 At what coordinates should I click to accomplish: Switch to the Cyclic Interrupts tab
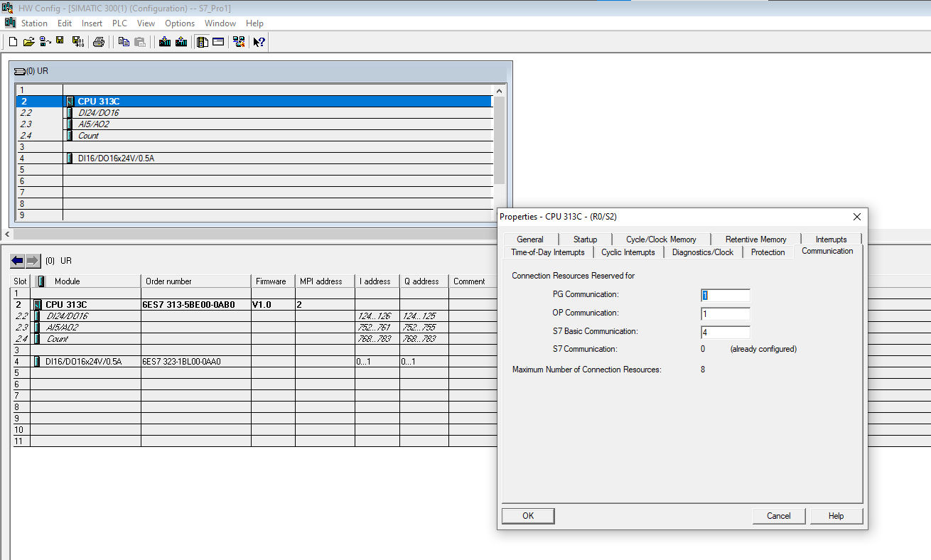[x=628, y=252]
